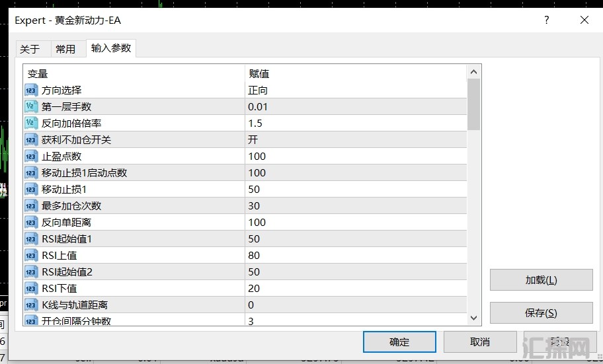Screen dimensions: 603x364
Task: Click the double-type icon beside 第一层手数
Action: coord(31,107)
